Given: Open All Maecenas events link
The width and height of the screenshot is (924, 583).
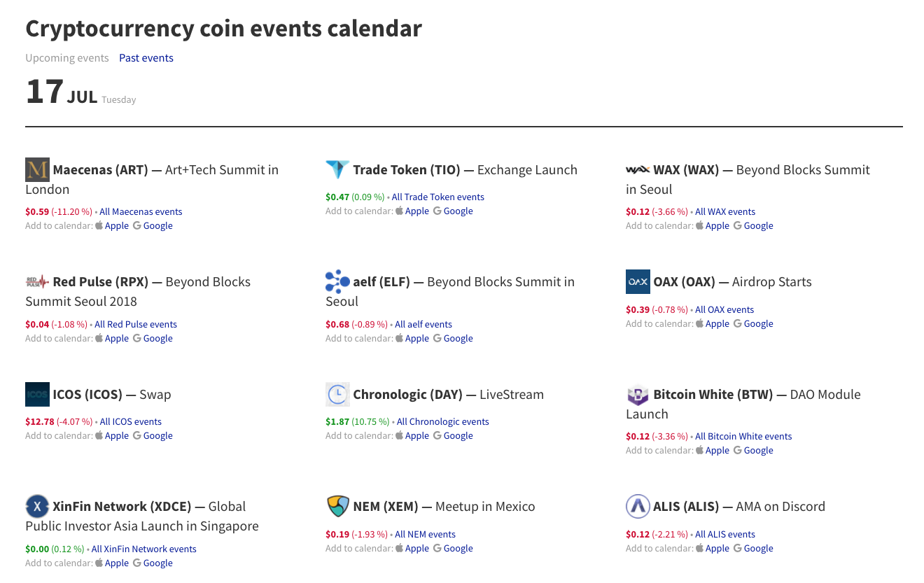Looking at the screenshot, I should click(141, 211).
